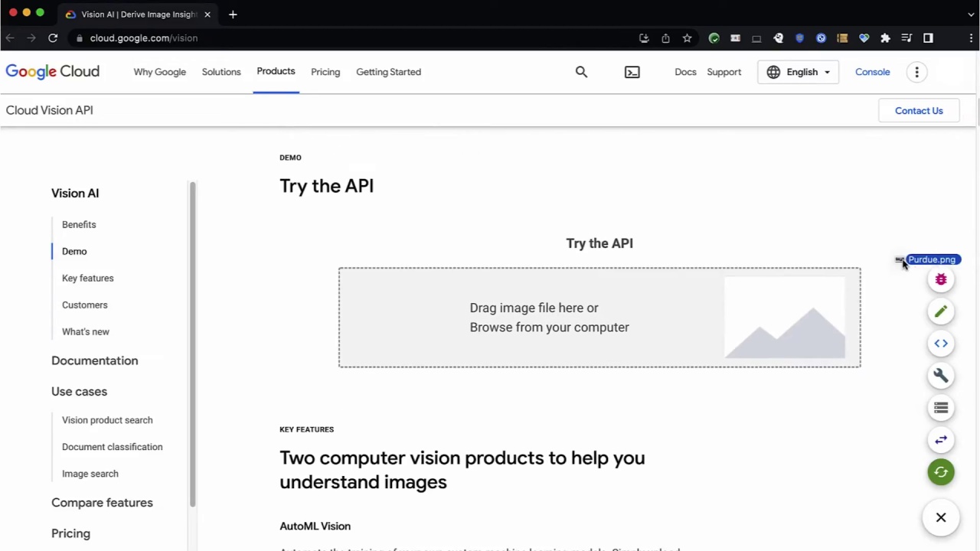Open the navbar overflow three-dot menu
The height and width of the screenshot is (551, 980).
[x=916, y=71]
